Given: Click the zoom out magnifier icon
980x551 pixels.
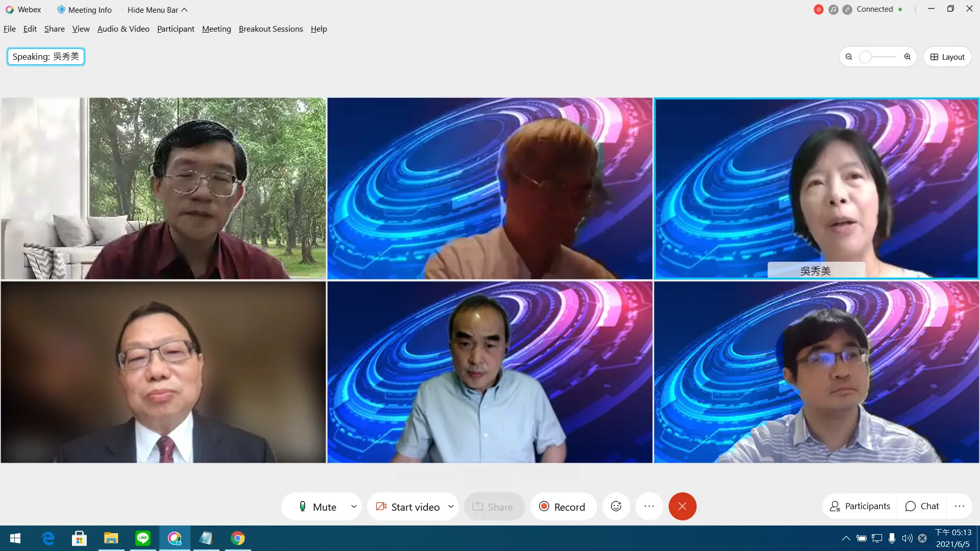Looking at the screenshot, I should (849, 57).
